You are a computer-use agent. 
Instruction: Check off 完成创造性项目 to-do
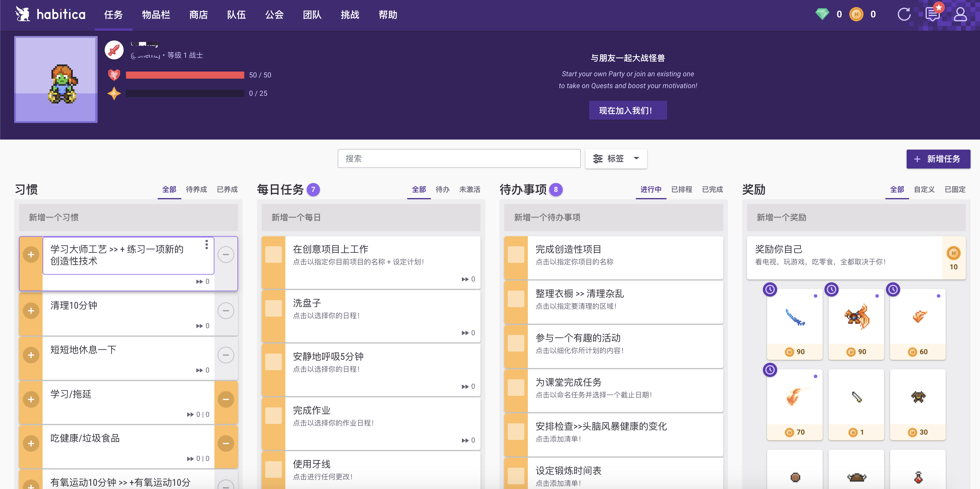click(516, 254)
